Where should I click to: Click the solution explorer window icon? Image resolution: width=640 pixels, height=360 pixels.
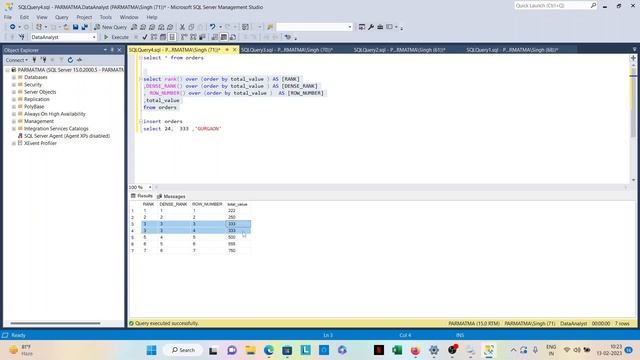(x=362, y=27)
